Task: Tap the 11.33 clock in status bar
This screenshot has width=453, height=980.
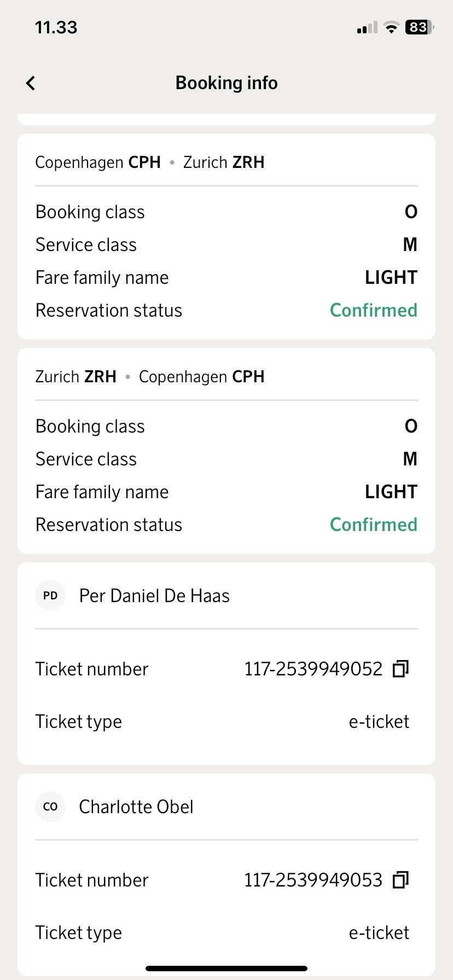Action: tap(56, 27)
